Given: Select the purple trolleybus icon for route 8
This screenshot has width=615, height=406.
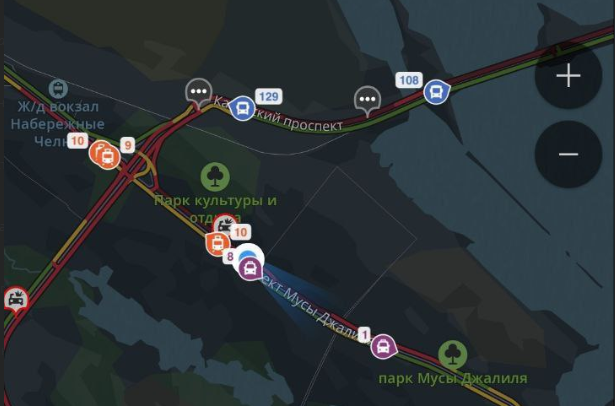Looking at the screenshot, I should (250, 269).
